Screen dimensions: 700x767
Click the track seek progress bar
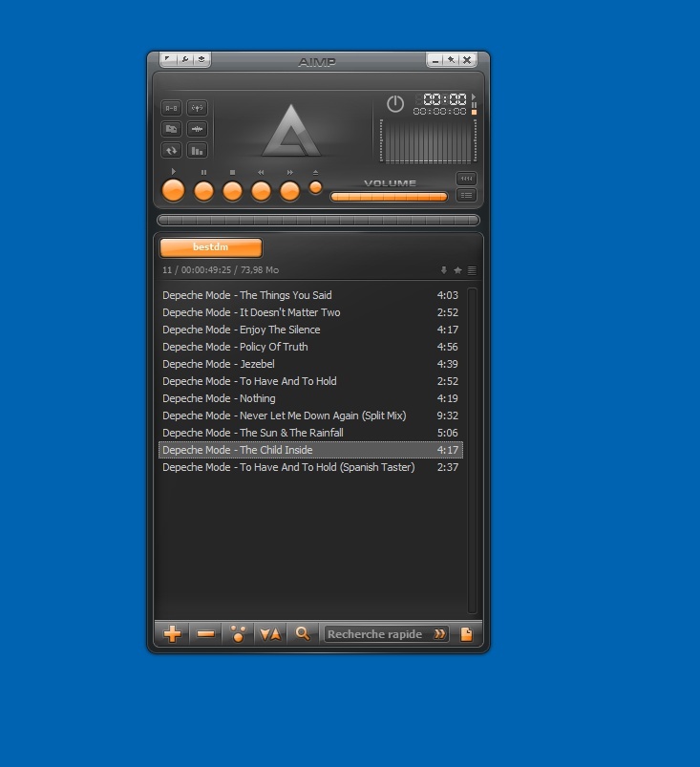(318, 220)
